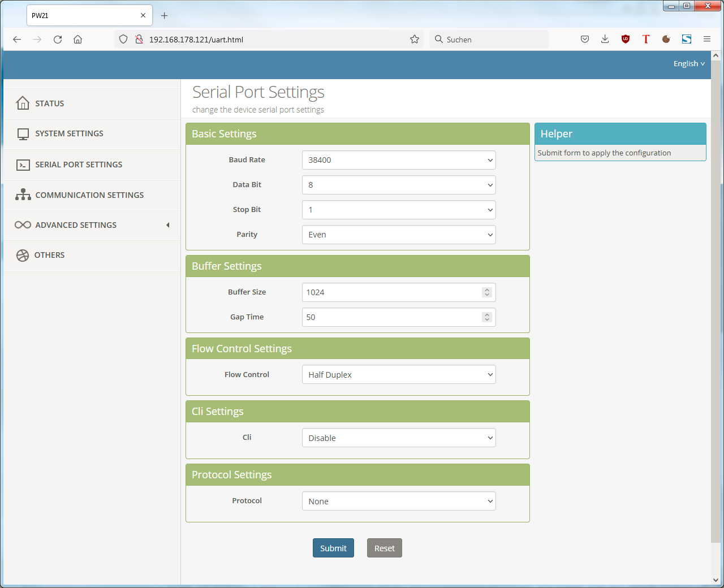Open the Baud Rate dropdown
Image resolution: width=724 pixels, height=588 pixels.
point(399,160)
